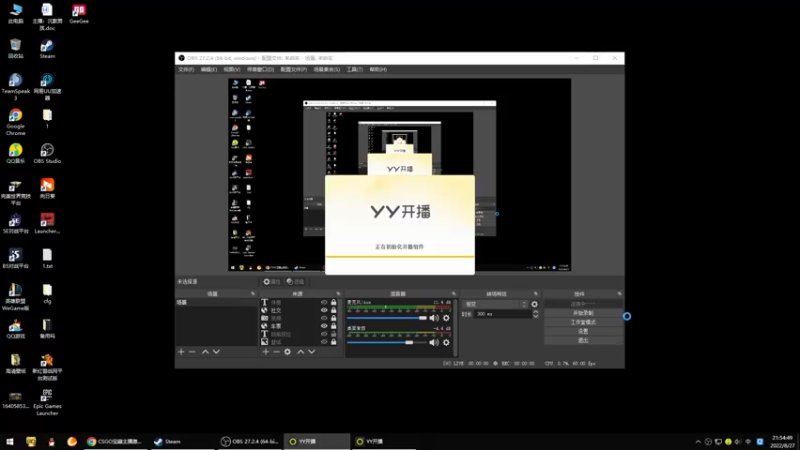
Task: Adjust the microphone/Aux volume slider
Action: tap(387, 318)
